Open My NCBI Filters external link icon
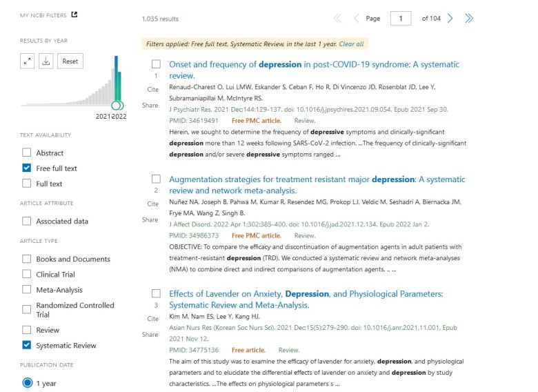The width and height of the screenshot is (538, 392). (75, 14)
